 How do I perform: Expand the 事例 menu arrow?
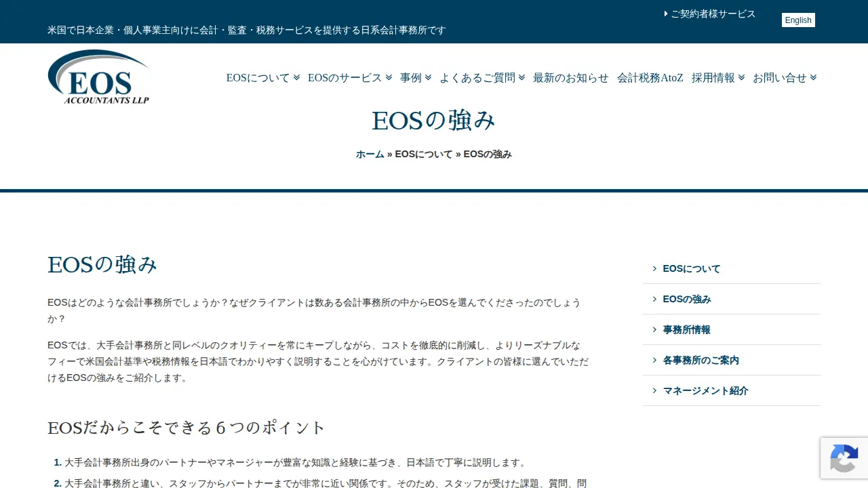click(x=428, y=77)
